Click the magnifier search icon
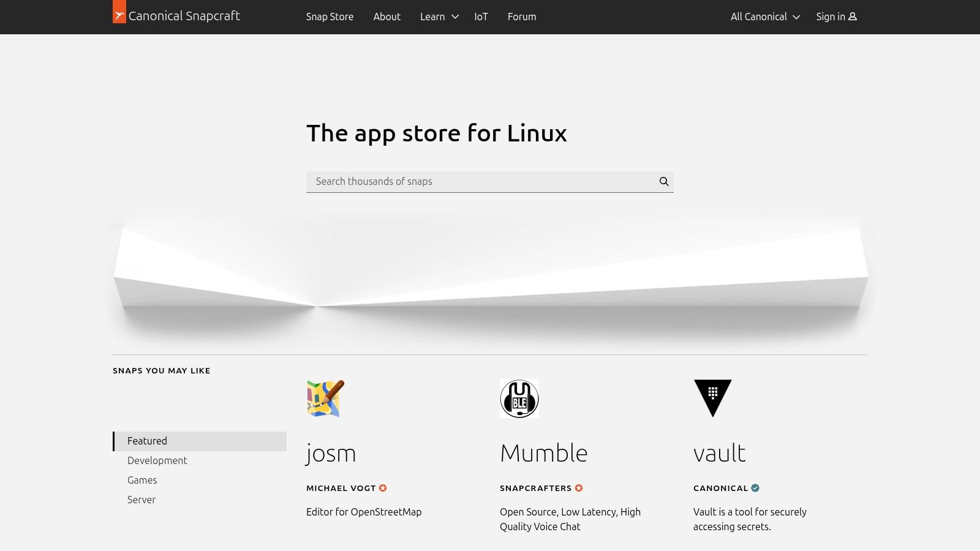Image resolution: width=980 pixels, height=551 pixels. (664, 181)
